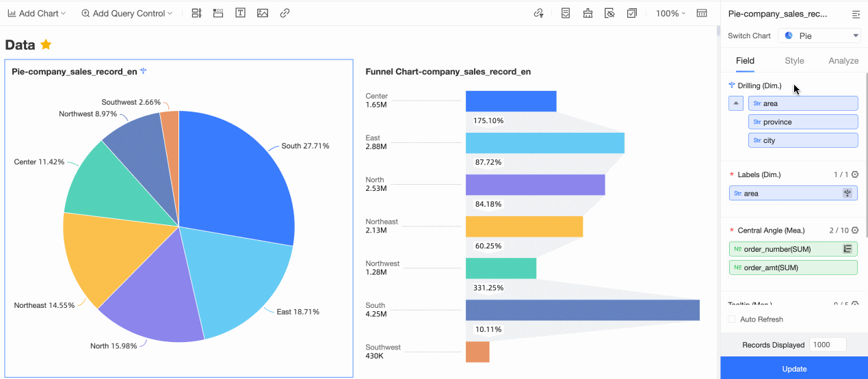
Task: Click the checkmark page icon in toolbar
Action: coord(631,13)
